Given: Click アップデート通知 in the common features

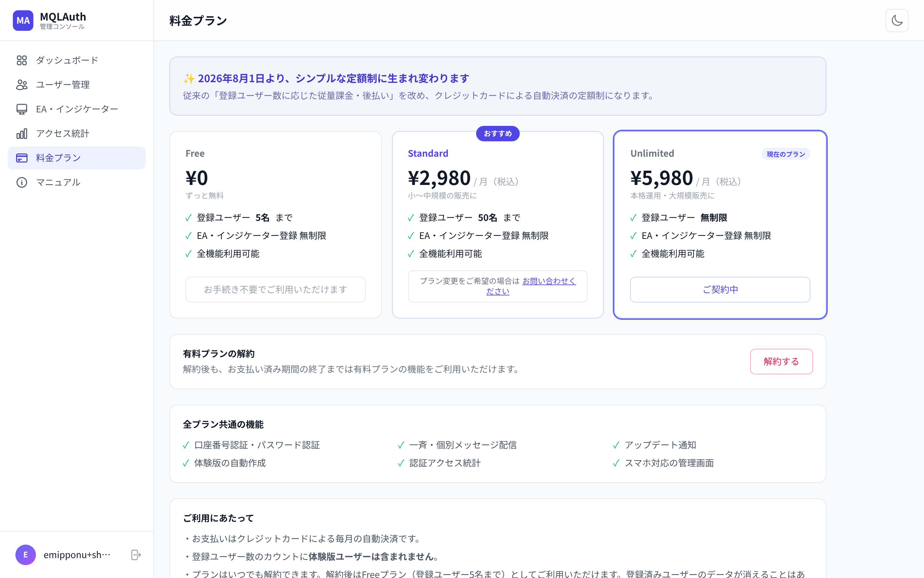Looking at the screenshot, I should (661, 445).
